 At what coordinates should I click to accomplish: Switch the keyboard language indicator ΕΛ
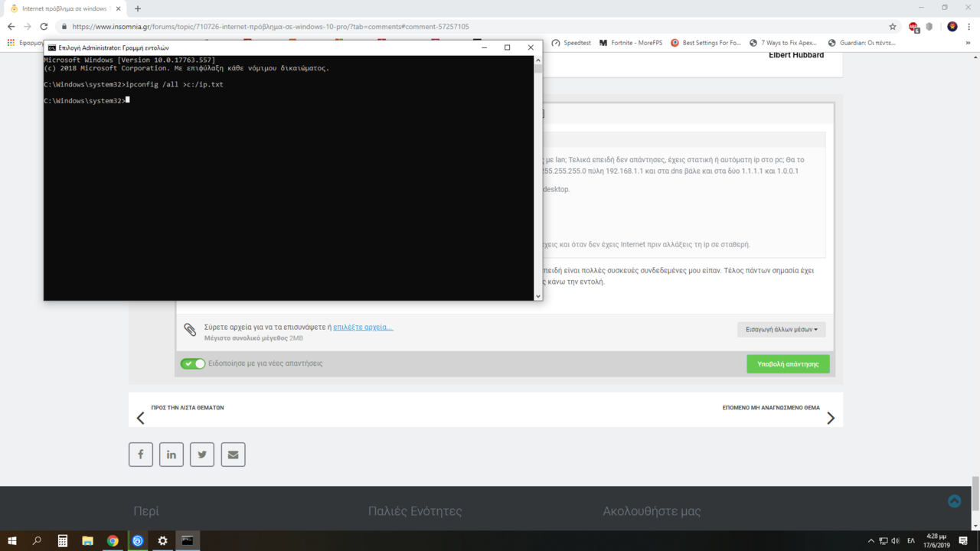tap(911, 541)
